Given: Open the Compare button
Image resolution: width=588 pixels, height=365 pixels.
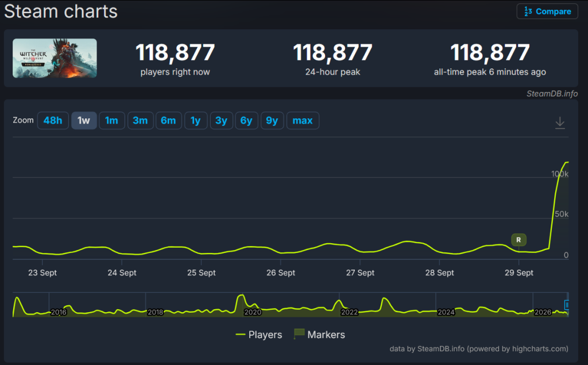Looking at the screenshot, I should [547, 11].
